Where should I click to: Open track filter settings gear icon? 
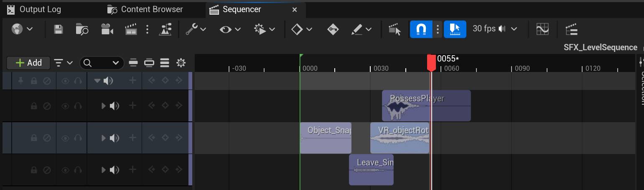[x=181, y=63]
